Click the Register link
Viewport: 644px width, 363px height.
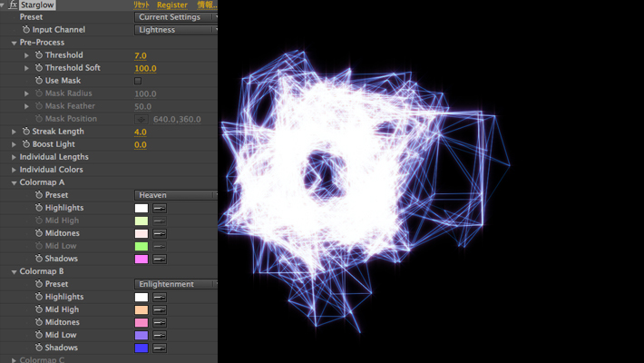tap(172, 5)
